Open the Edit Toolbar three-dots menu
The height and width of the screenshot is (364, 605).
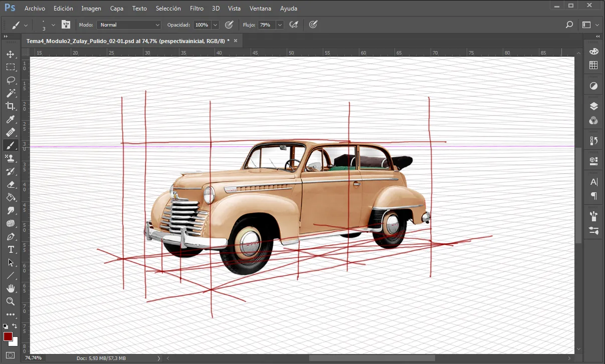click(11, 314)
